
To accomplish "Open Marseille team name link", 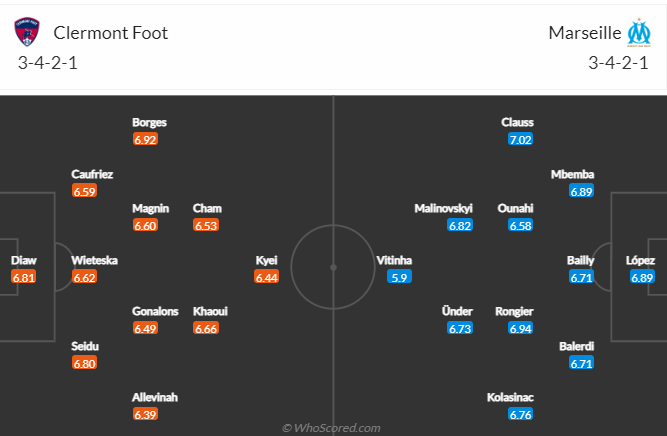I will click(585, 33).
